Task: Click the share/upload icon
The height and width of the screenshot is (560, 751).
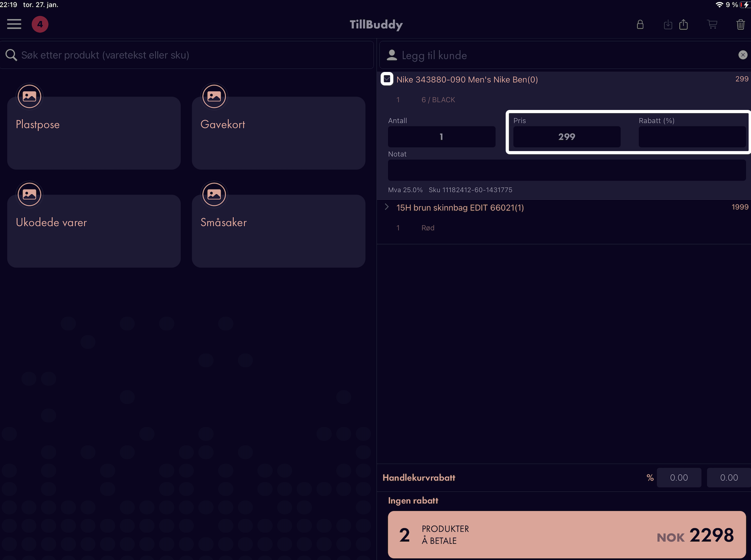Action: click(x=683, y=25)
